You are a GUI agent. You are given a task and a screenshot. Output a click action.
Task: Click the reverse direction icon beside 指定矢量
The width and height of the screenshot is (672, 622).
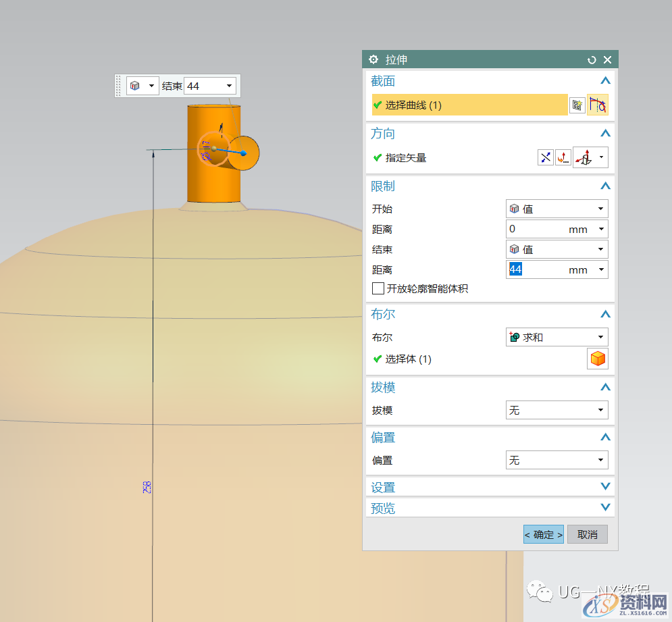546,158
